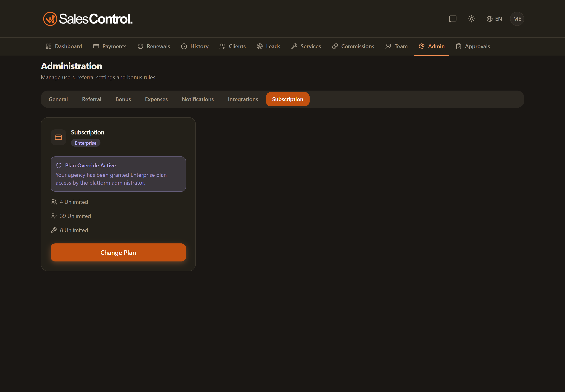This screenshot has width=565, height=392.
Task: Open the Commissions nav item
Action: click(353, 46)
